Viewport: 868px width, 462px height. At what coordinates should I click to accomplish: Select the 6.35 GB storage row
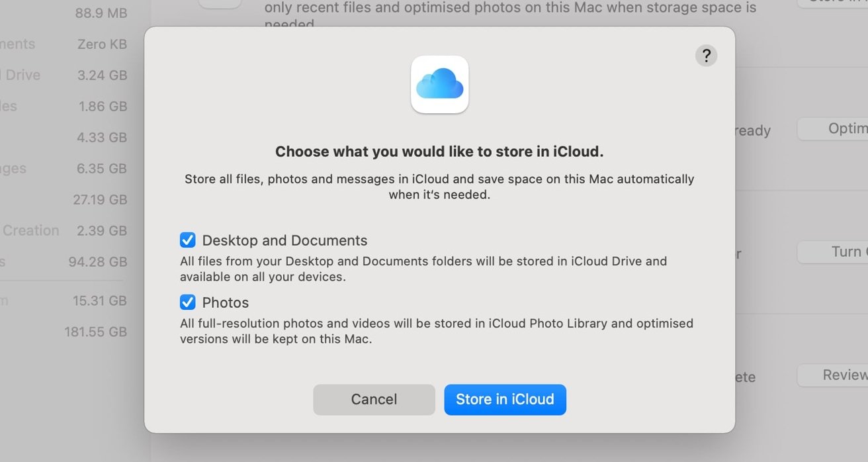pyautogui.click(x=64, y=168)
